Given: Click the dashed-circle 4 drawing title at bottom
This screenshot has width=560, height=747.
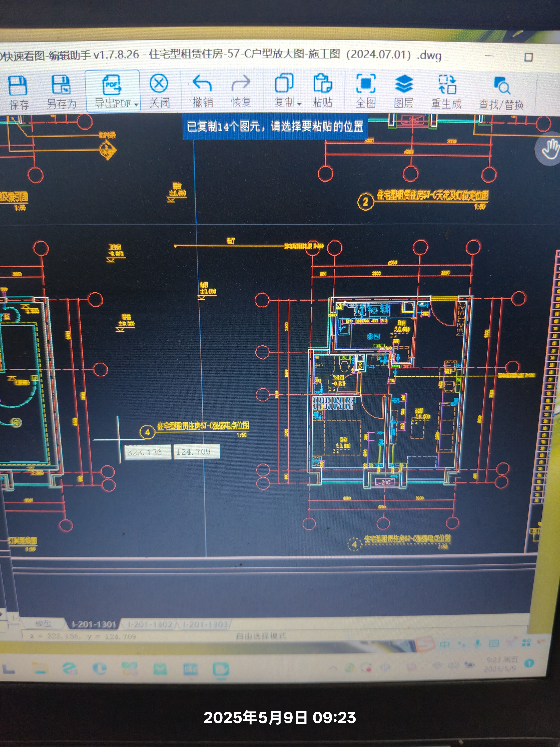Looking at the screenshot, I should 407,539.
